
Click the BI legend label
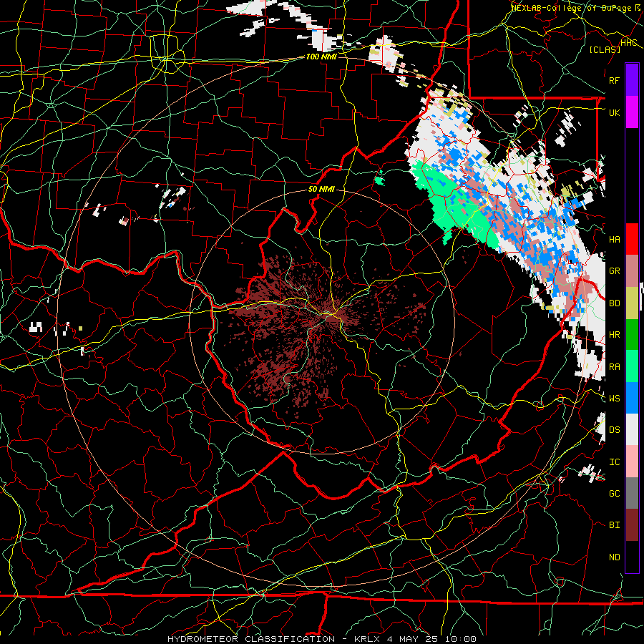click(x=614, y=525)
